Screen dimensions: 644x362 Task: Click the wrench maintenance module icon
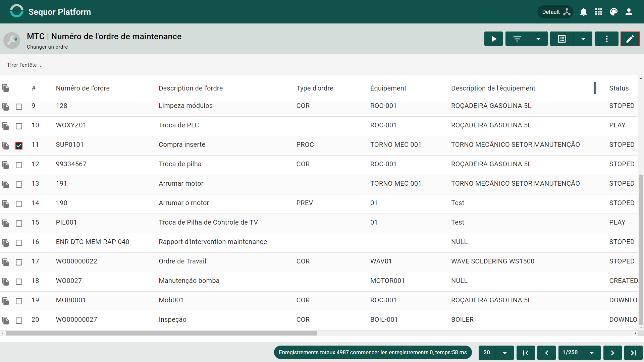tap(12, 41)
